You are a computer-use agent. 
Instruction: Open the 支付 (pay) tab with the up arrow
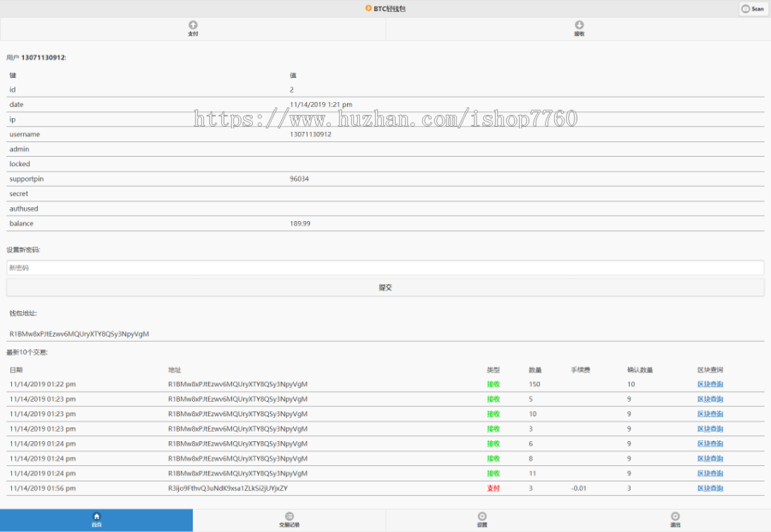tap(193, 29)
